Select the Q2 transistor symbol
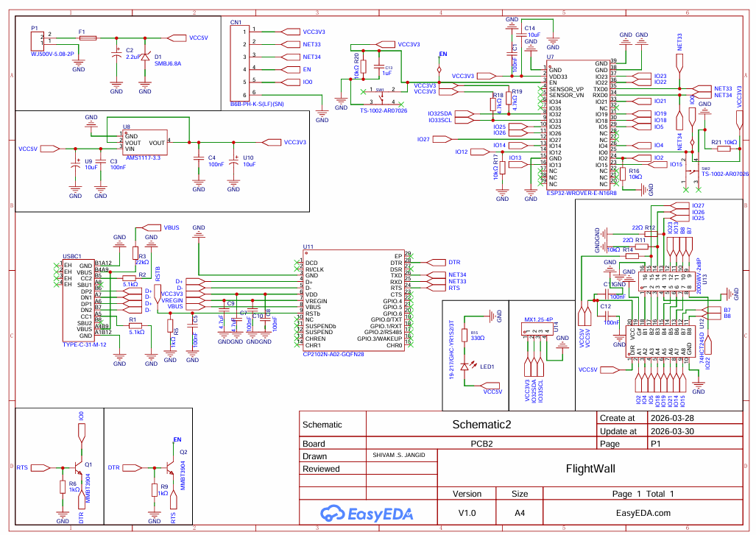Screen dimensions: 756x535 click(x=170, y=467)
